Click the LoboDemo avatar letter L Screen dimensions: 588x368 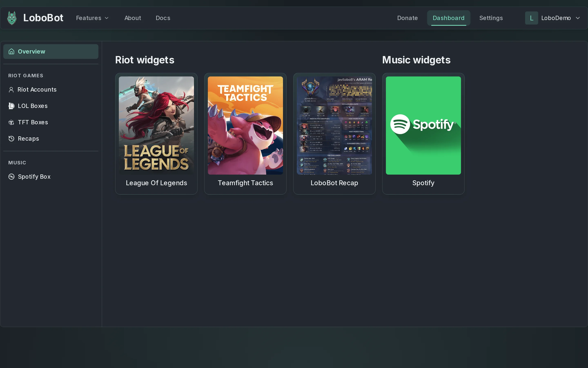(x=531, y=18)
